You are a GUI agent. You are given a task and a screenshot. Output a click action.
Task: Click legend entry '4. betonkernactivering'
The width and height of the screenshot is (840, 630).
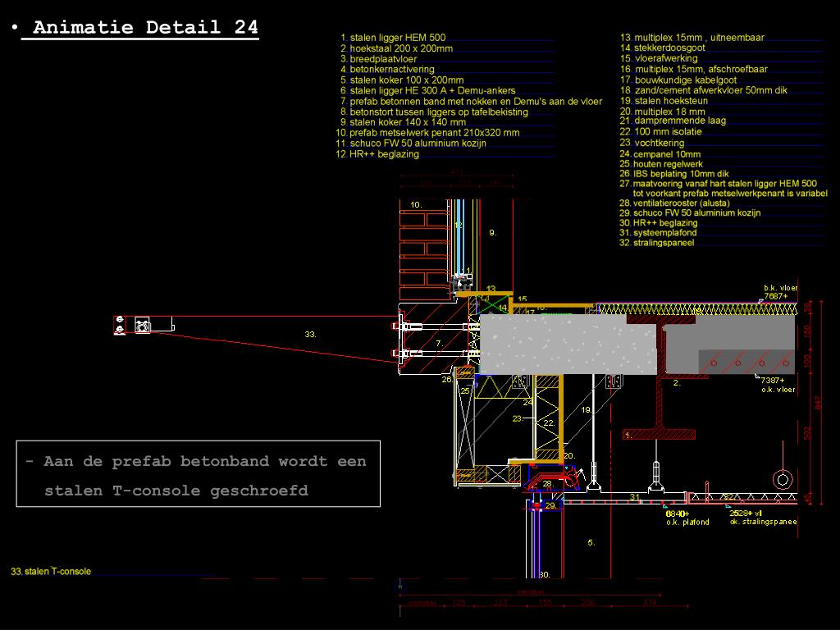pos(387,69)
